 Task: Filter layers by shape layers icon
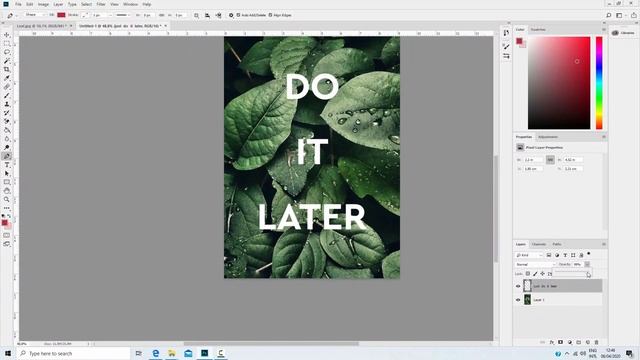pos(573,255)
